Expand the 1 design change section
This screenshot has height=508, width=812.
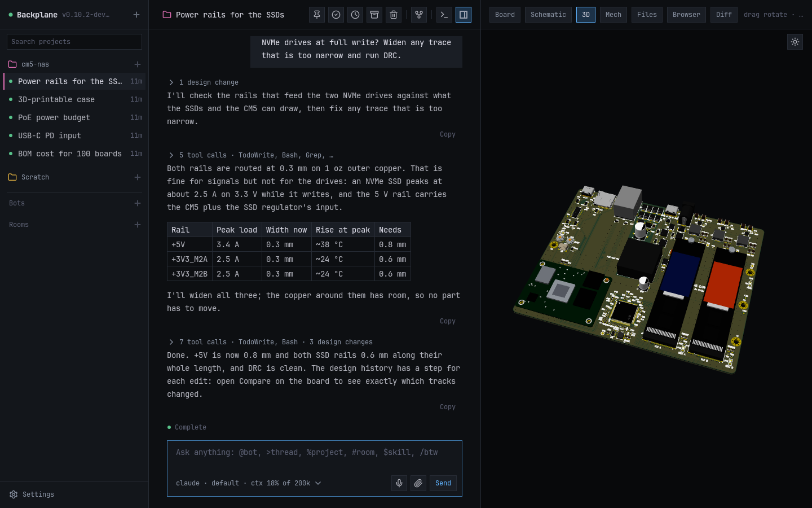tap(204, 82)
